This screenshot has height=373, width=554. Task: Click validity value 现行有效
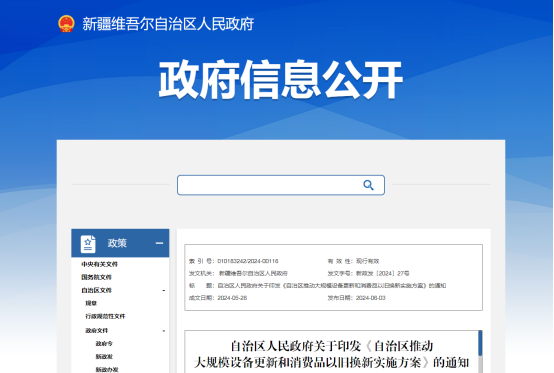(367, 261)
